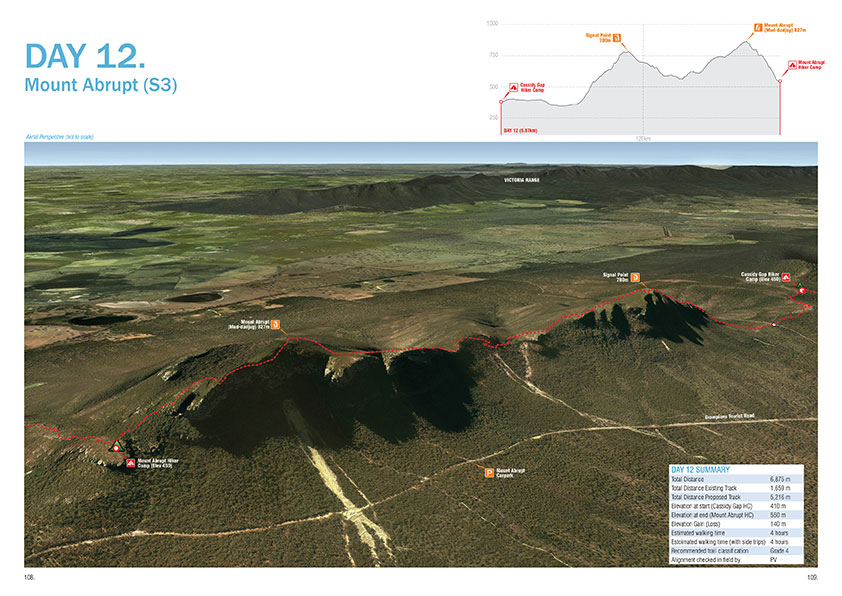Click the Grampians Tourist Road label
842x596 pixels.
729,416
